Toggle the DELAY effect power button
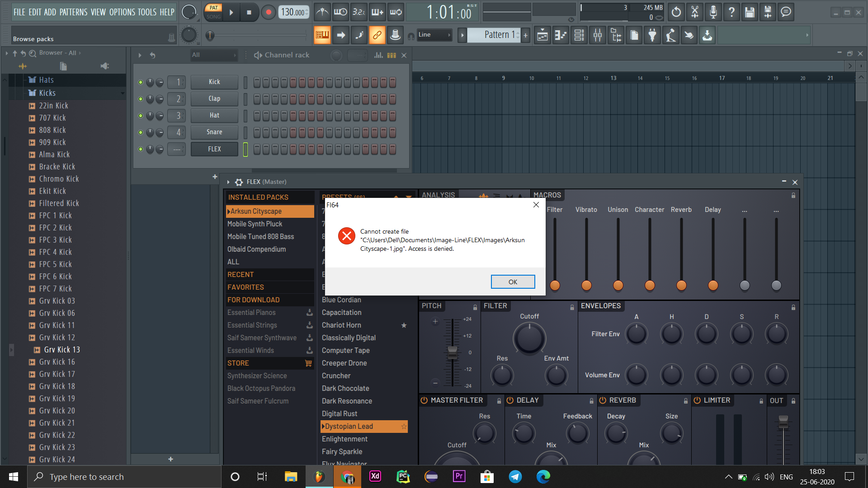Viewport: 868px width, 488px height. pos(510,400)
